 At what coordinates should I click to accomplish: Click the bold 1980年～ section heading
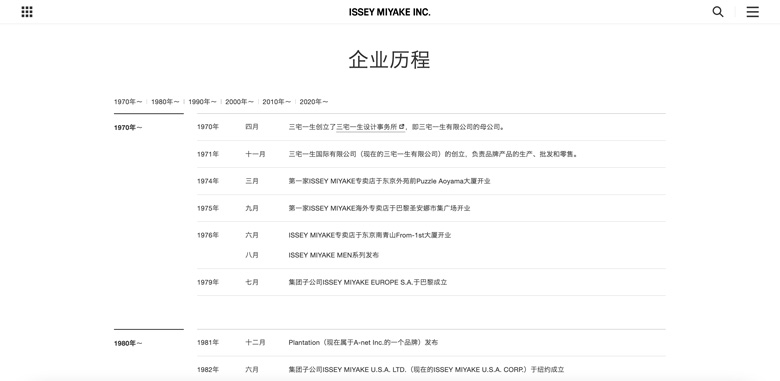128,344
